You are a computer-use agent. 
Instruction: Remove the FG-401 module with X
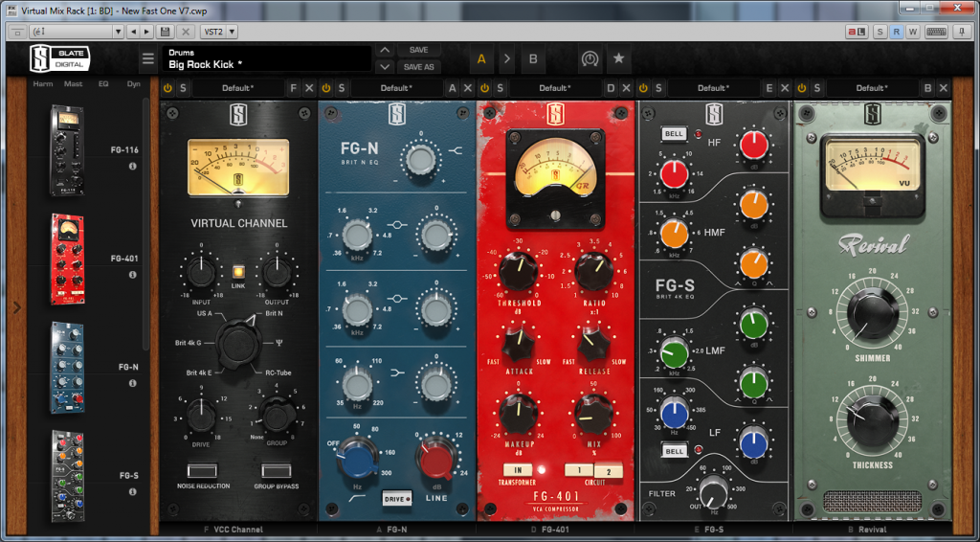coord(626,88)
